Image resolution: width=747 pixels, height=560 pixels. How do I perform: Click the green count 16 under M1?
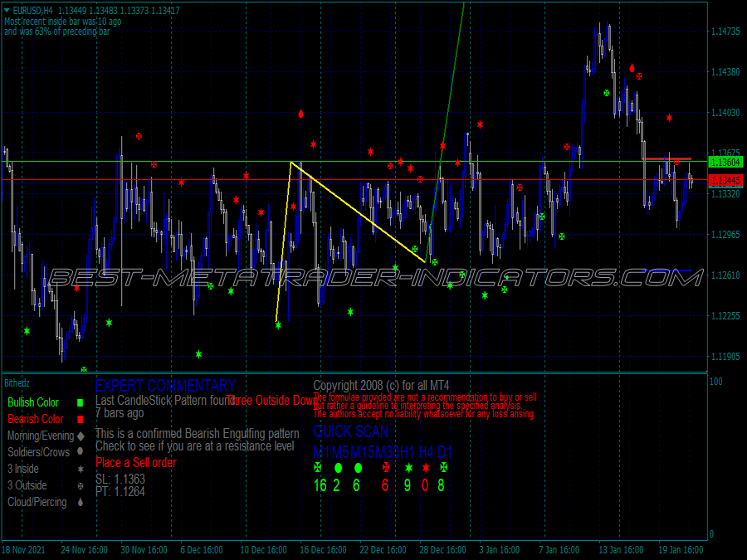320,485
